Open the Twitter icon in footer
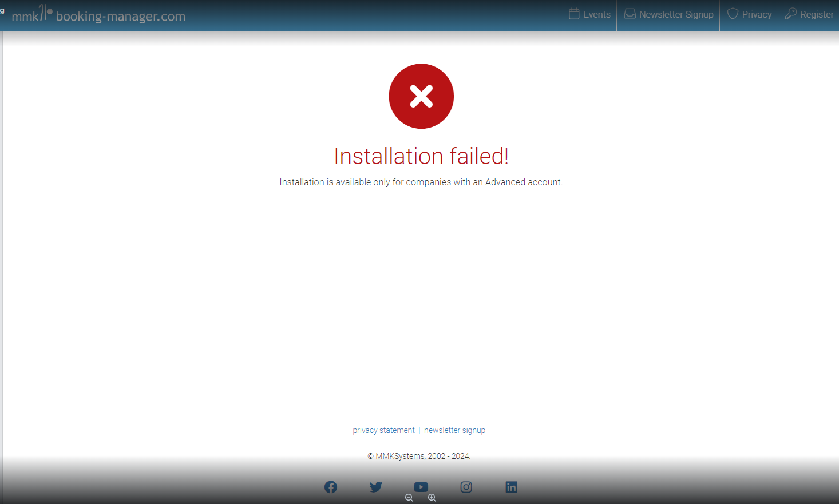This screenshot has height=504, width=839. point(376,487)
